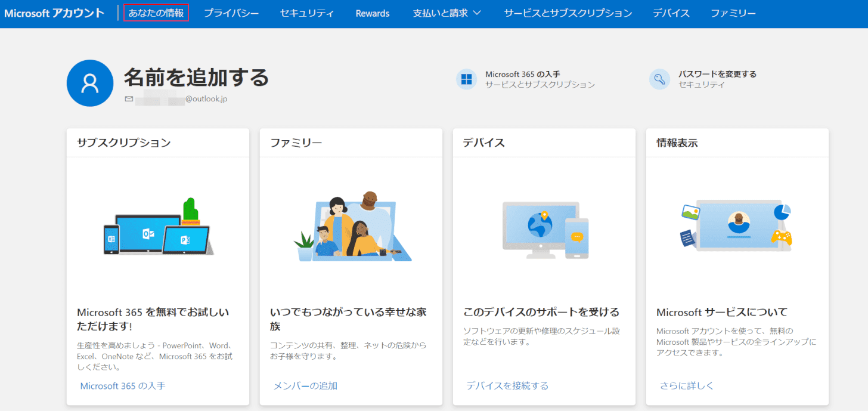
Task: Click Microsoft 365 の入手 link in subscription card
Action: (123, 386)
